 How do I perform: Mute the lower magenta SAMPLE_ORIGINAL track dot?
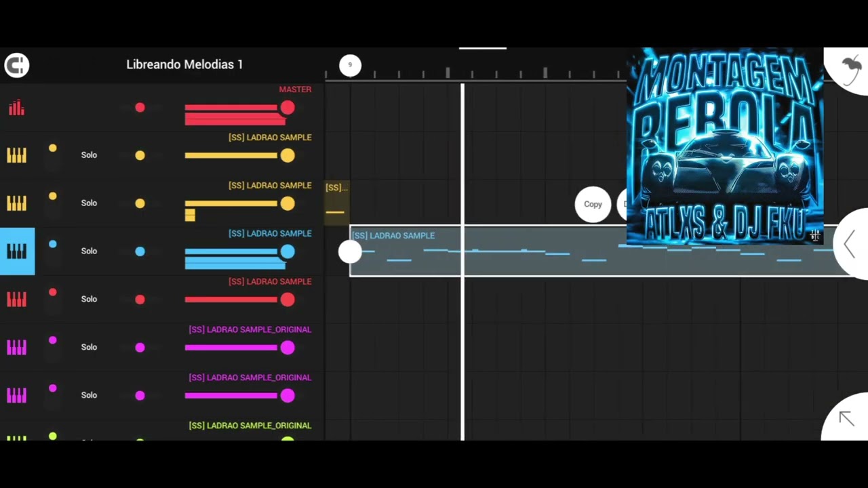pos(53,388)
